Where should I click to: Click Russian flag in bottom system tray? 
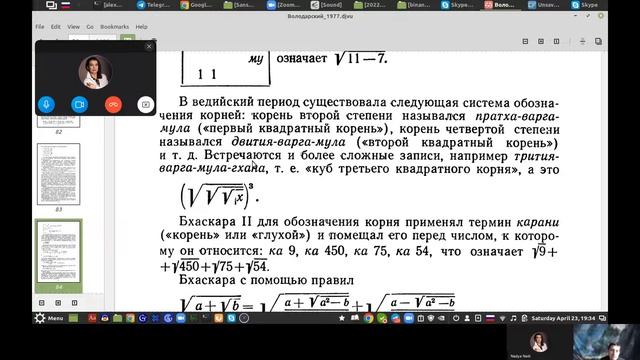490,318
